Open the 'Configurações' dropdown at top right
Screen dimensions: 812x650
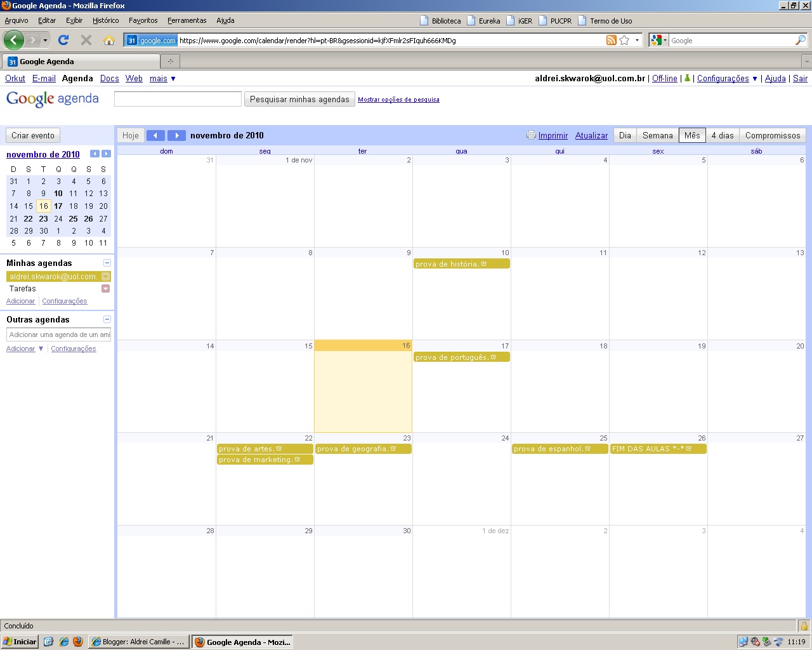[727, 78]
